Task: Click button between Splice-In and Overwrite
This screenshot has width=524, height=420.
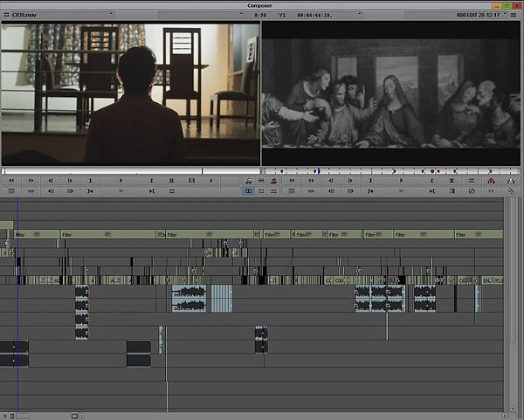Action: [x=261, y=181]
